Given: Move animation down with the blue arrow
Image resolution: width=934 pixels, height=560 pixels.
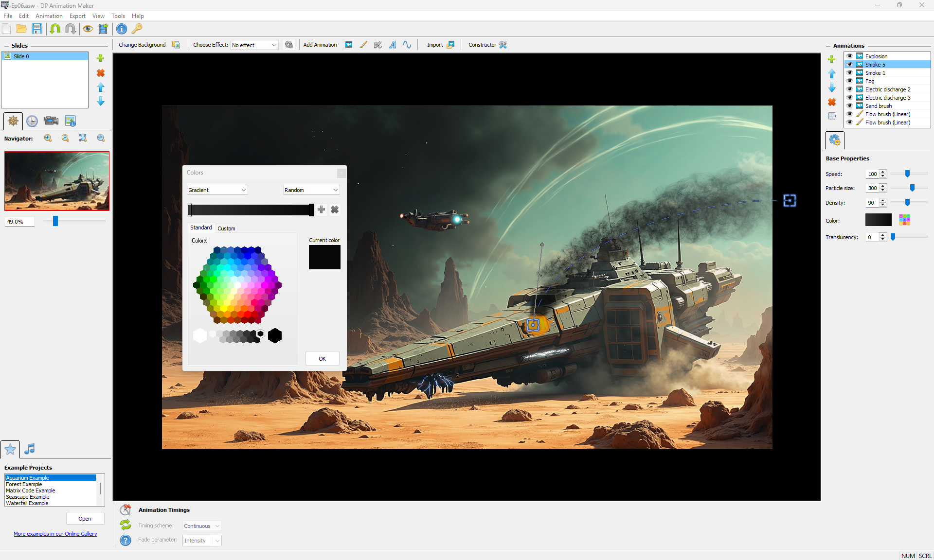Looking at the screenshot, I should pos(832,88).
